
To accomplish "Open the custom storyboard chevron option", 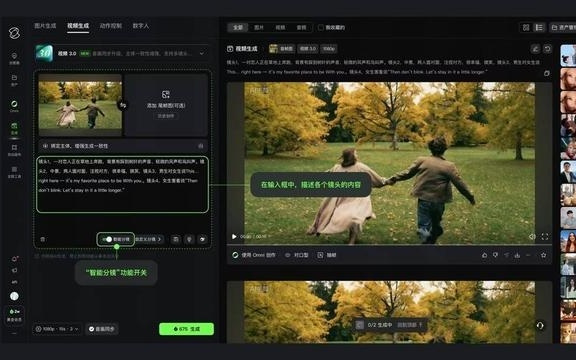I will [x=149, y=239].
